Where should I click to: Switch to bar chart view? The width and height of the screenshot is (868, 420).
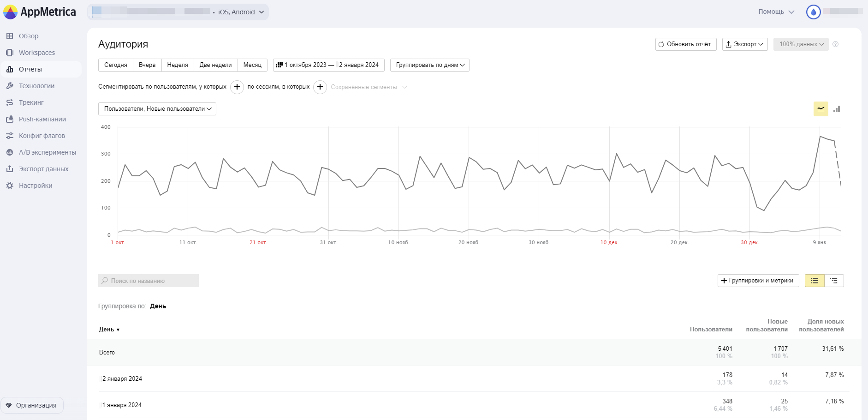click(x=837, y=109)
